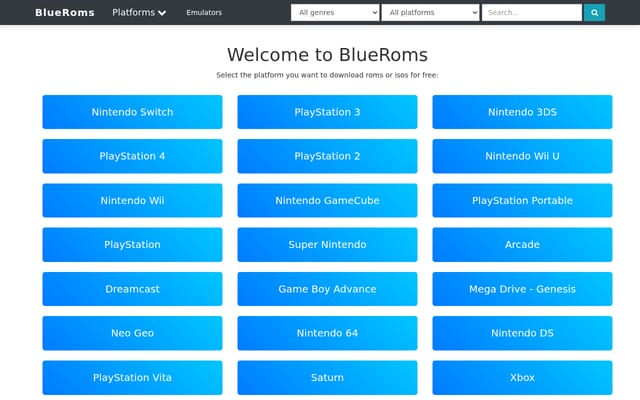Go to BlueRoms home logo
Screen dimensions: 640x400
pos(64,13)
